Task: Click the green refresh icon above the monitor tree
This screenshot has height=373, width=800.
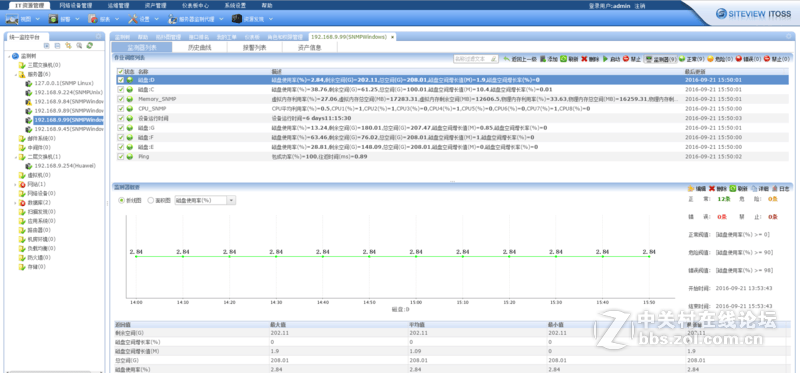Action: [90, 45]
